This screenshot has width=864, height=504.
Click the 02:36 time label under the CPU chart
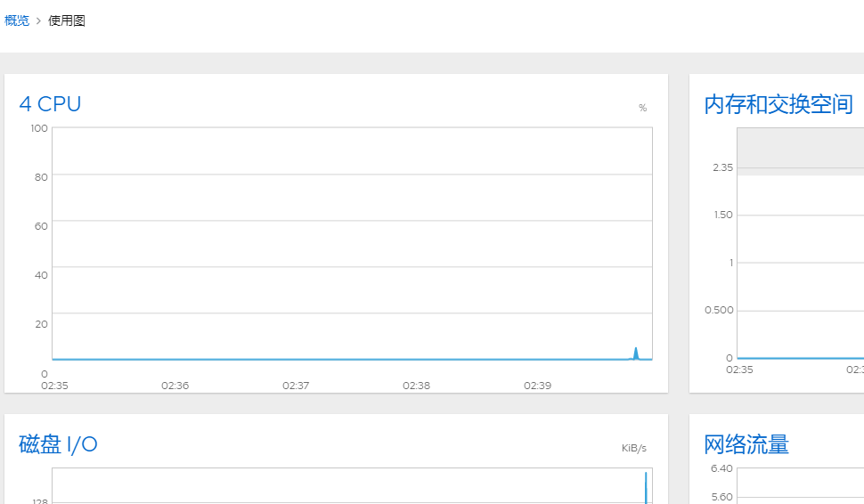tap(175, 386)
